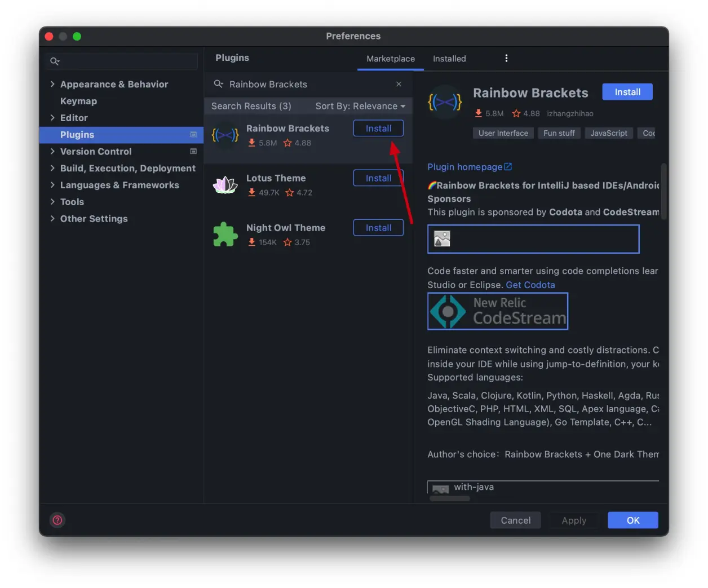The image size is (708, 588).
Task: Expand the Editor settings section
Action: (52, 118)
